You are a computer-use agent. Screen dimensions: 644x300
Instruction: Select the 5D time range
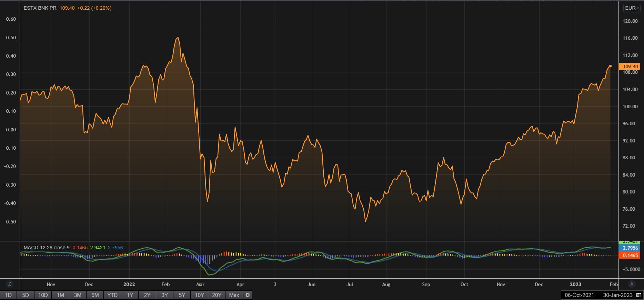pos(26,295)
